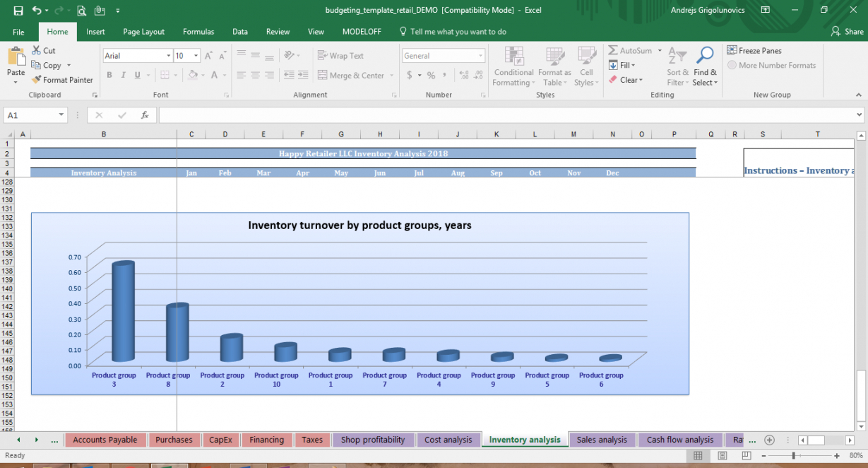This screenshot has height=468, width=868.
Task: Toggle Page Break Preview view button
Action: pos(747,456)
